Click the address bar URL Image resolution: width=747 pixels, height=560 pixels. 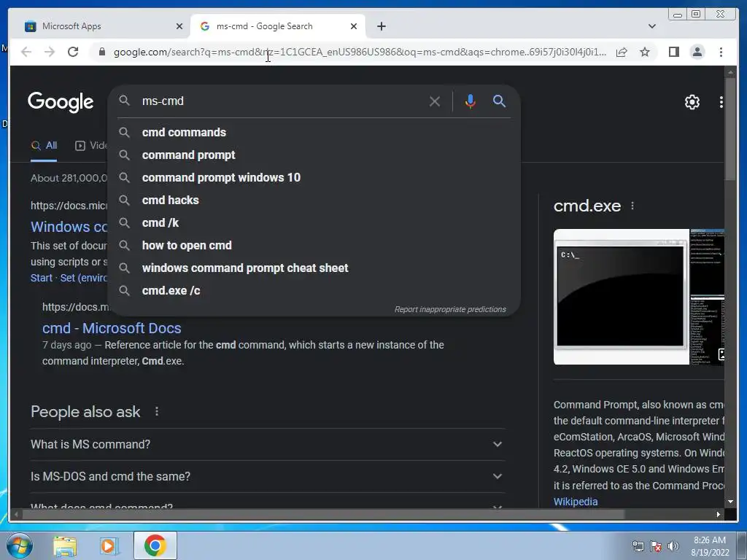click(360, 52)
